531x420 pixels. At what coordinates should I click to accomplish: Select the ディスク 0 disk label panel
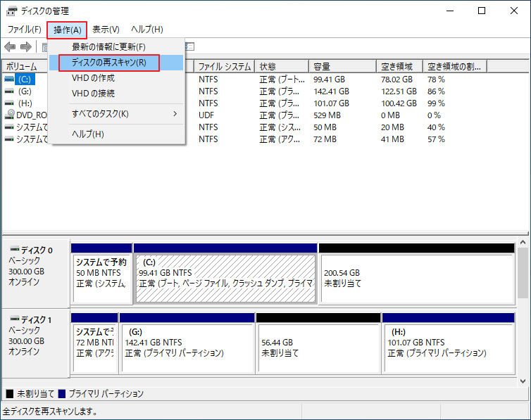[x=36, y=273]
